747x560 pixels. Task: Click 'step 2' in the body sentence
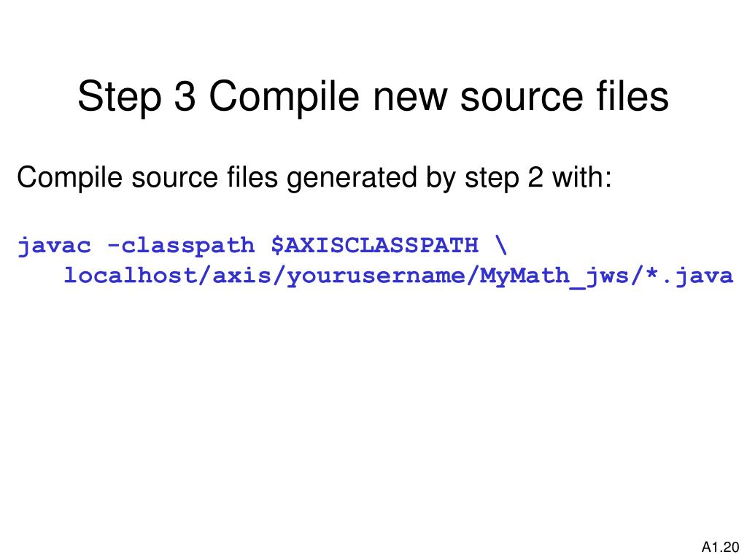click(x=504, y=178)
